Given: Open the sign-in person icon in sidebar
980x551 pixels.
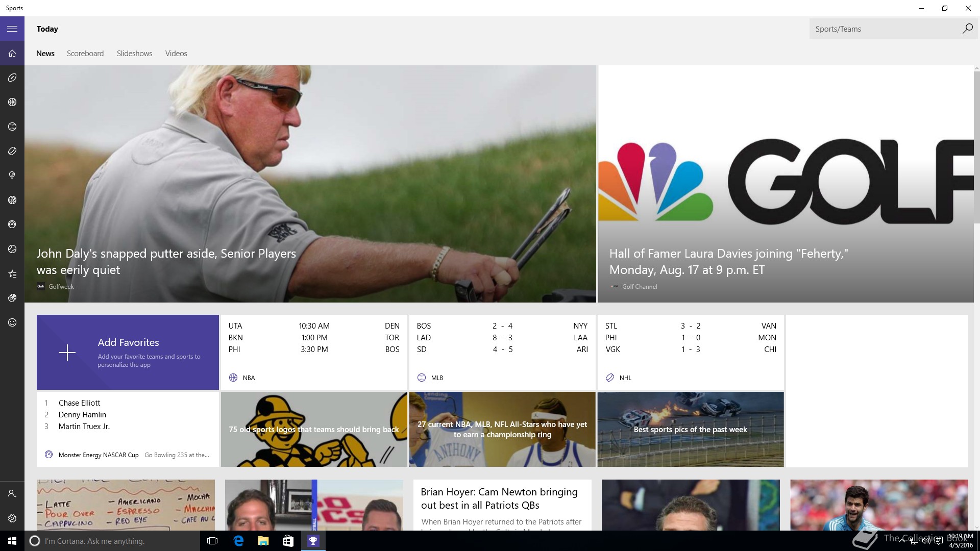Looking at the screenshot, I should [12, 494].
